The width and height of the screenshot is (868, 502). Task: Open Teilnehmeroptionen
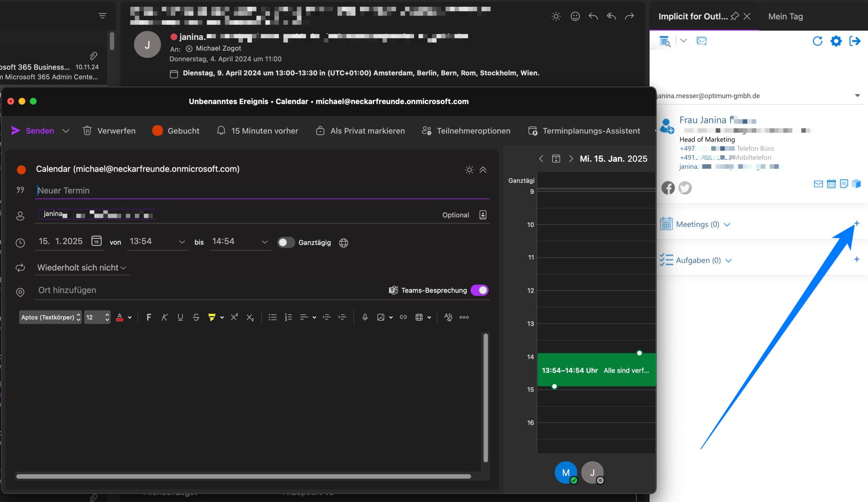coord(466,131)
